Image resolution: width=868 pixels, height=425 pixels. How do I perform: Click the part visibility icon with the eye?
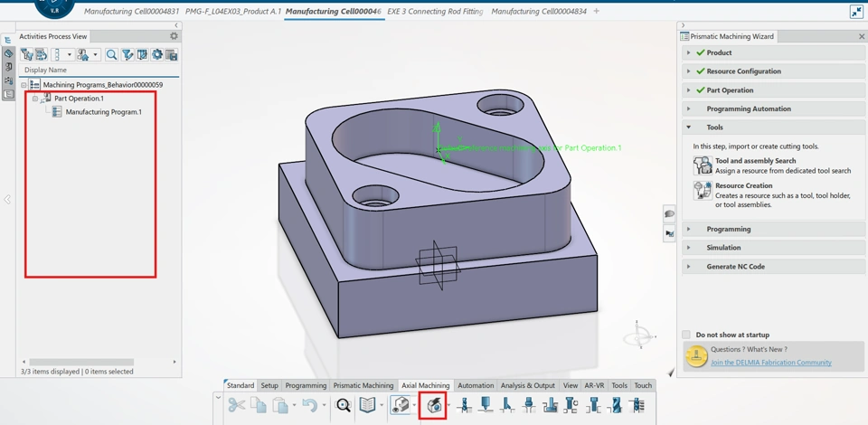point(400,405)
